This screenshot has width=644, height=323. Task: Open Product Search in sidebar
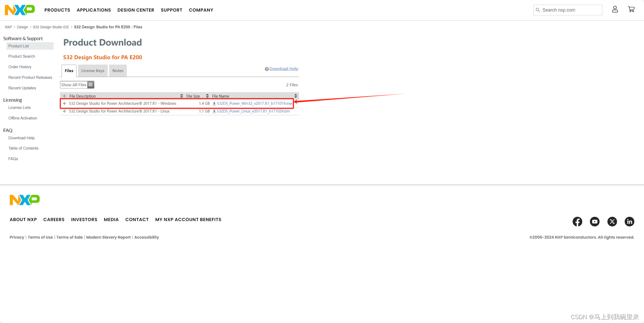coord(22,56)
